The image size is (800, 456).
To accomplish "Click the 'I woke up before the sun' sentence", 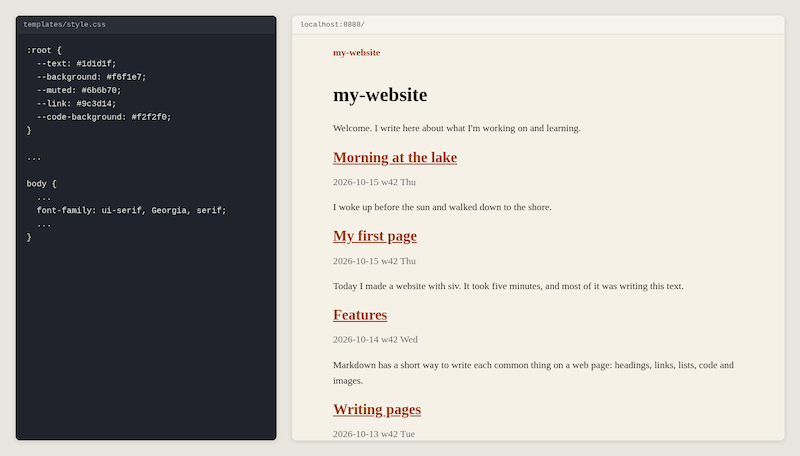I will pos(442,207).
